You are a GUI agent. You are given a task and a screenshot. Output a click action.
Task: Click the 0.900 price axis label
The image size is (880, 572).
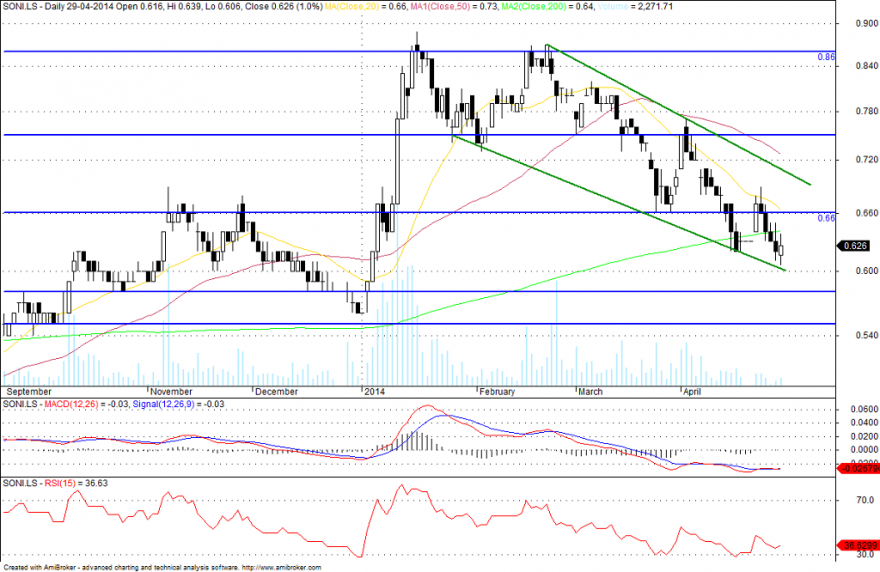(x=867, y=23)
